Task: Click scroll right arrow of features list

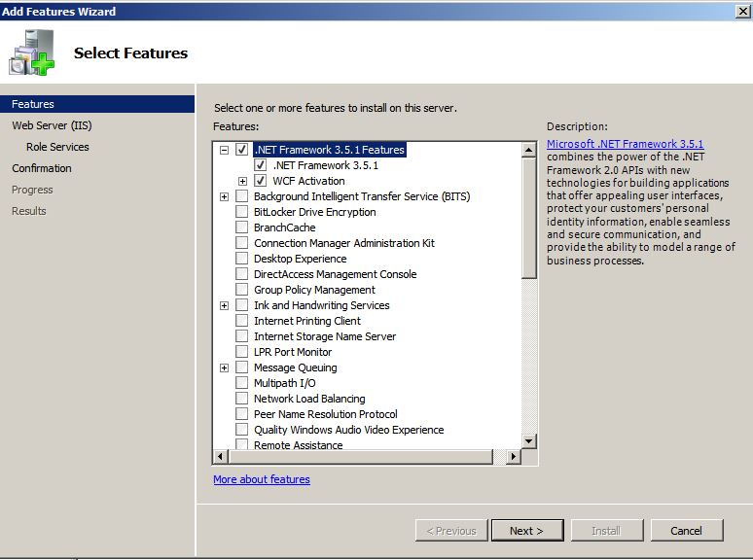Action: 514,456
